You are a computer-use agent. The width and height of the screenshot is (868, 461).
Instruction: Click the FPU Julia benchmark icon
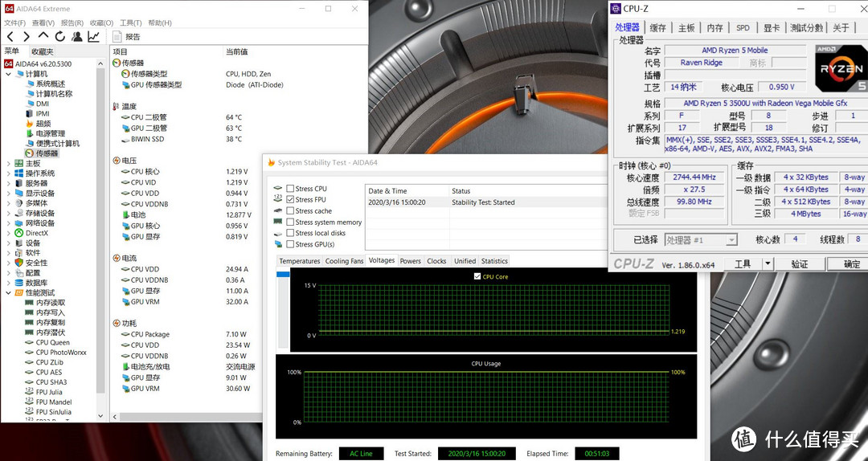pos(30,392)
